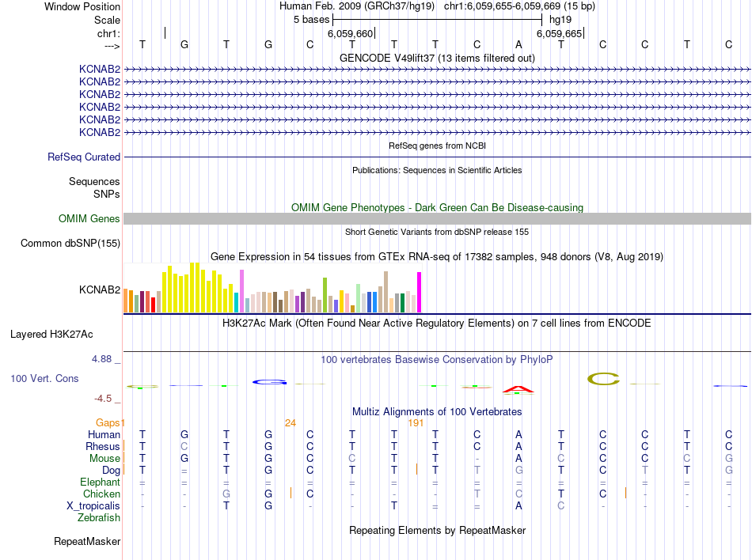
Task: Click the KCNAB2 GTEx expression bar chart
Action: coord(272,287)
